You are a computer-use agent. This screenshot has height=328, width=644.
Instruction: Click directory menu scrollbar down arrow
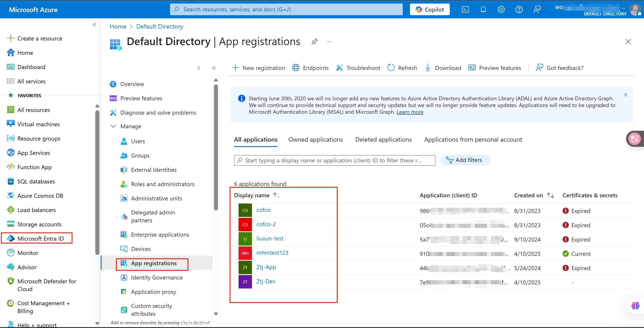pos(216,314)
